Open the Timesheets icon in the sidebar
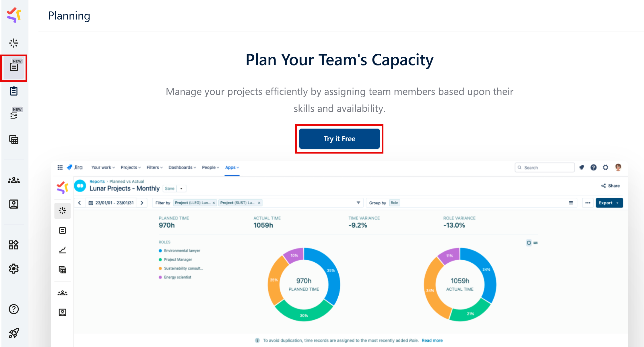 14,140
